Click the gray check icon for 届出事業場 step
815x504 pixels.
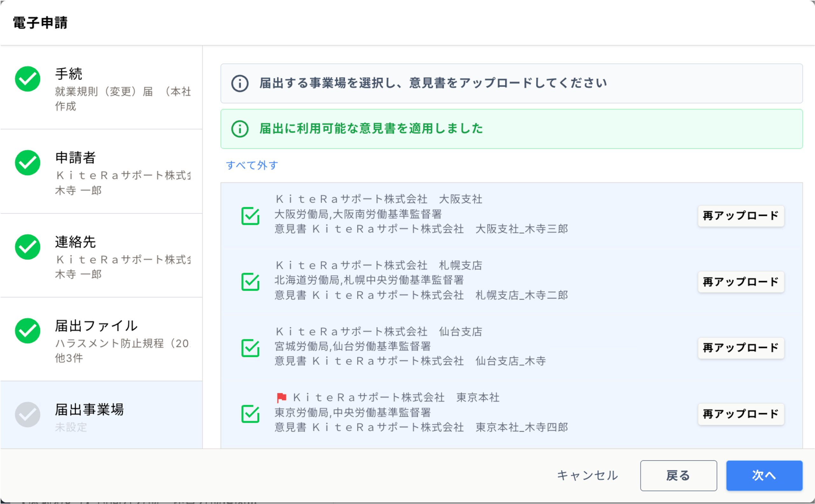point(28,415)
